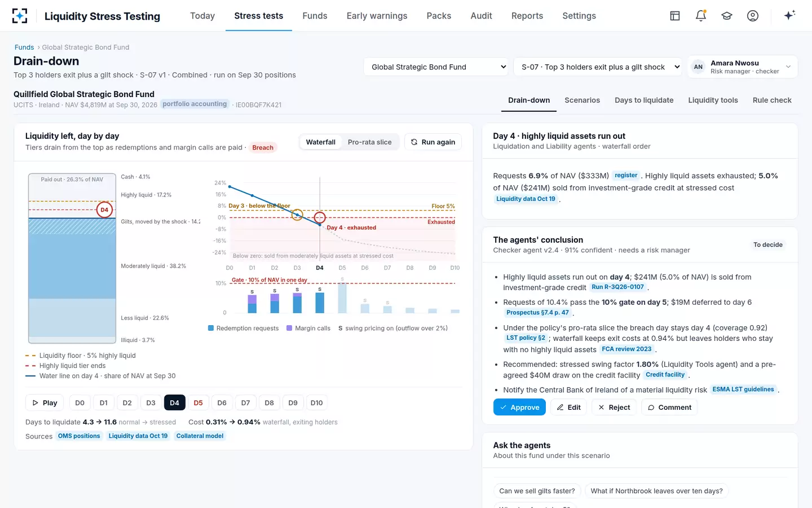Open the Prospectus §7.4 p. 47 citation
Screen dimensions: 812x508
click(x=537, y=313)
